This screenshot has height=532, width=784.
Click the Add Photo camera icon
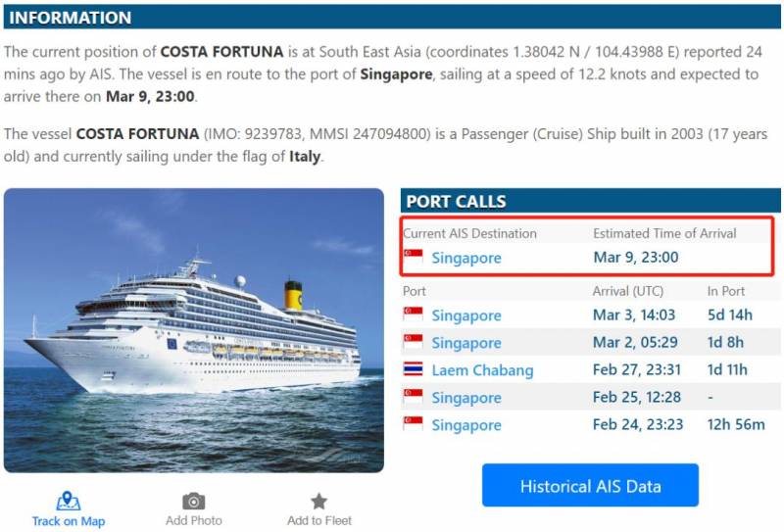(x=194, y=501)
